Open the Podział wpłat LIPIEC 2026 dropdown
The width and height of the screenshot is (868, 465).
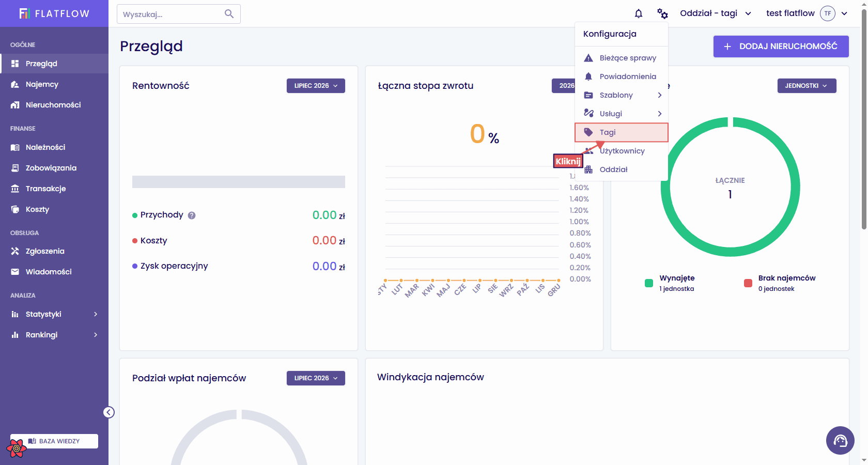[316, 378]
